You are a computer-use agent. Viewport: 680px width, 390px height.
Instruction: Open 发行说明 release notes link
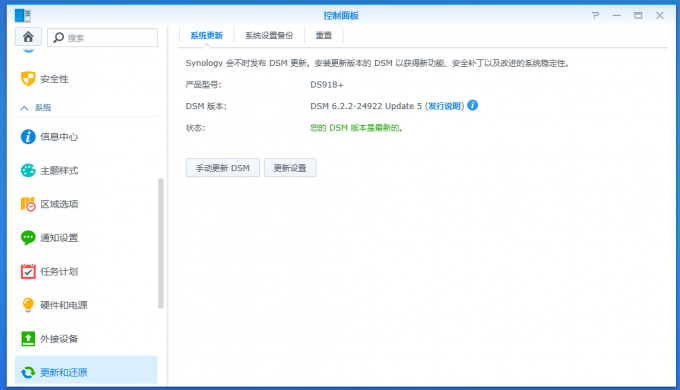(x=445, y=106)
